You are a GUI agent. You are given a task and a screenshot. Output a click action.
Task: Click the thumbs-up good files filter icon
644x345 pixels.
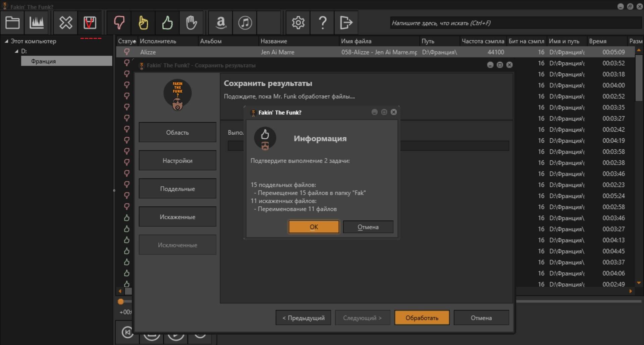point(167,23)
